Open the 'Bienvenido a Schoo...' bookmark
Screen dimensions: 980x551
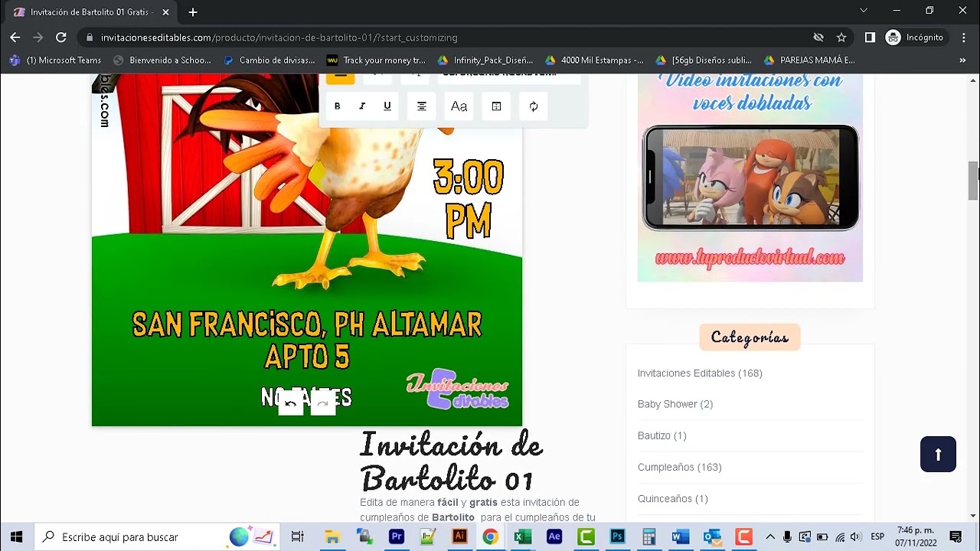162,60
